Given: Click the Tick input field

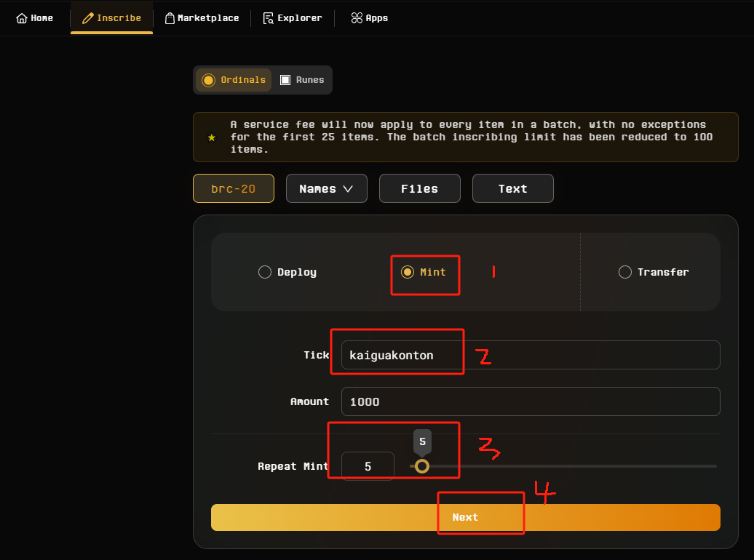Looking at the screenshot, I should click(530, 355).
